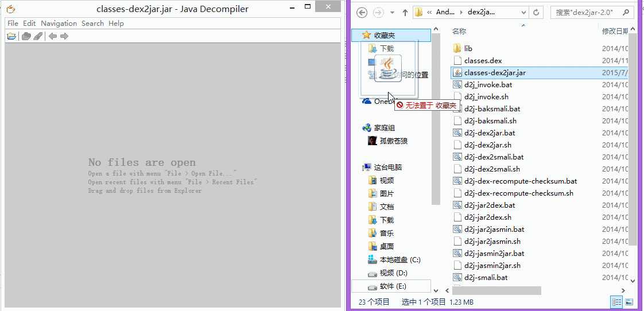
Task: Click navigation pane scroll down arrow
Action: [x=436, y=290]
